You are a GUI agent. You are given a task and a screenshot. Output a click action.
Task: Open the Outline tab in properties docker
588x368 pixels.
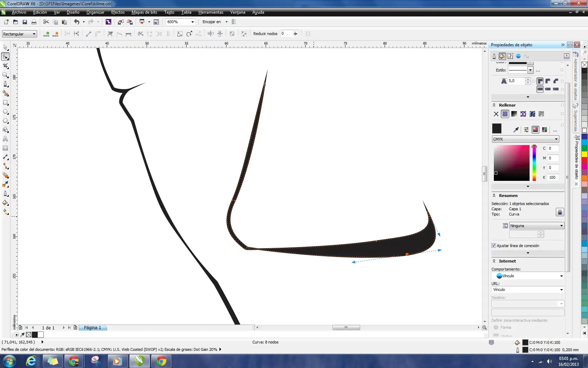point(494,56)
